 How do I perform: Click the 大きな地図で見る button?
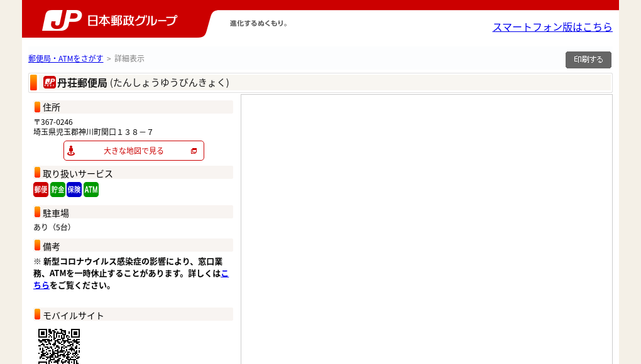click(x=133, y=151)
